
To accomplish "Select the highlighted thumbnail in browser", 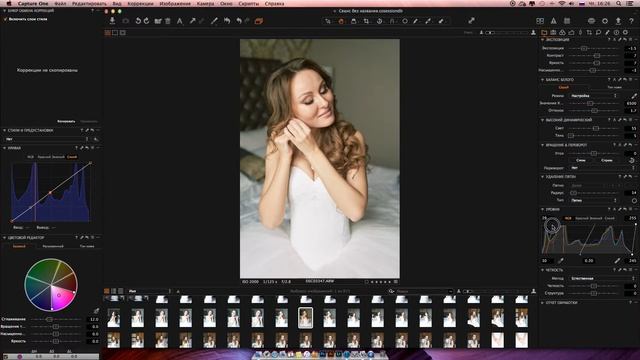I will [x=305, y=318].
